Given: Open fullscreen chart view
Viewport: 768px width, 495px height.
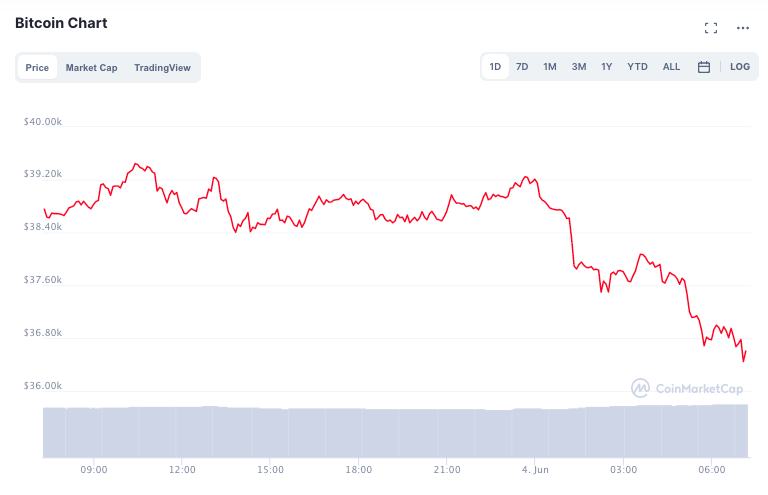Looking at the screenshot, I should (x=711, y=28).
